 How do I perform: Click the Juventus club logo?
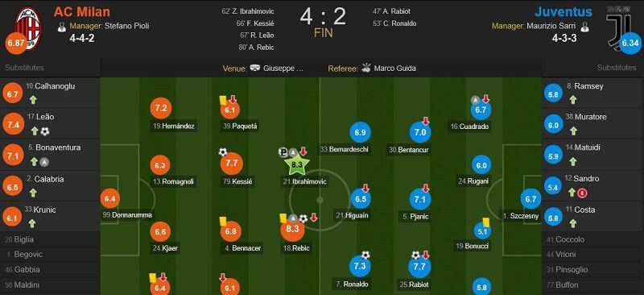coord(619,25)
